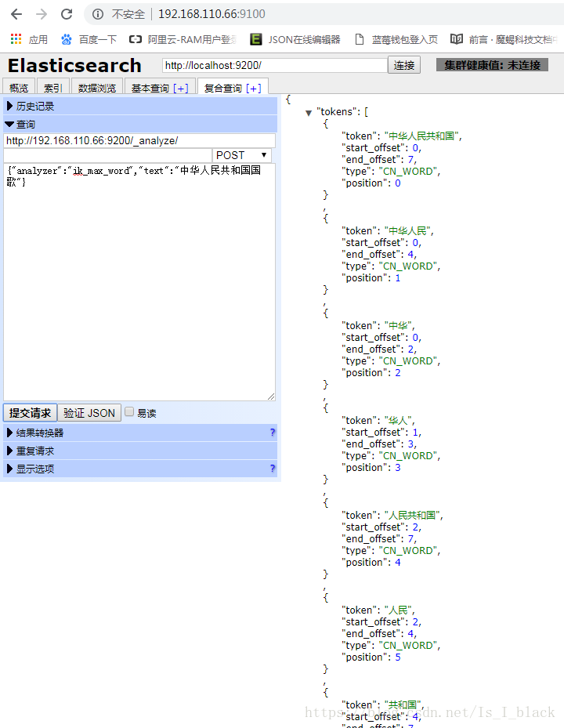Viewport: 564px width, 728px height.
Task: Open 蓝莓钱包登入页 bookmark page icon
Action: tap(360, 39)
